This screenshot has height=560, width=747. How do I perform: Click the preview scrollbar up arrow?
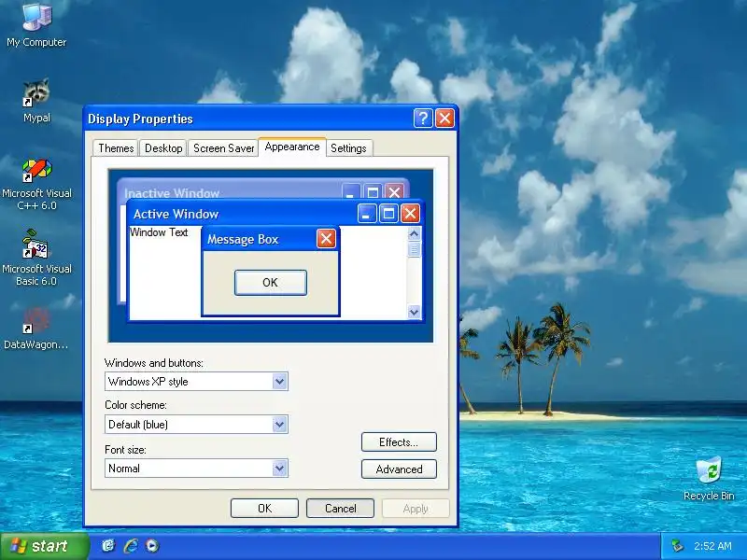tap(414, 234)
